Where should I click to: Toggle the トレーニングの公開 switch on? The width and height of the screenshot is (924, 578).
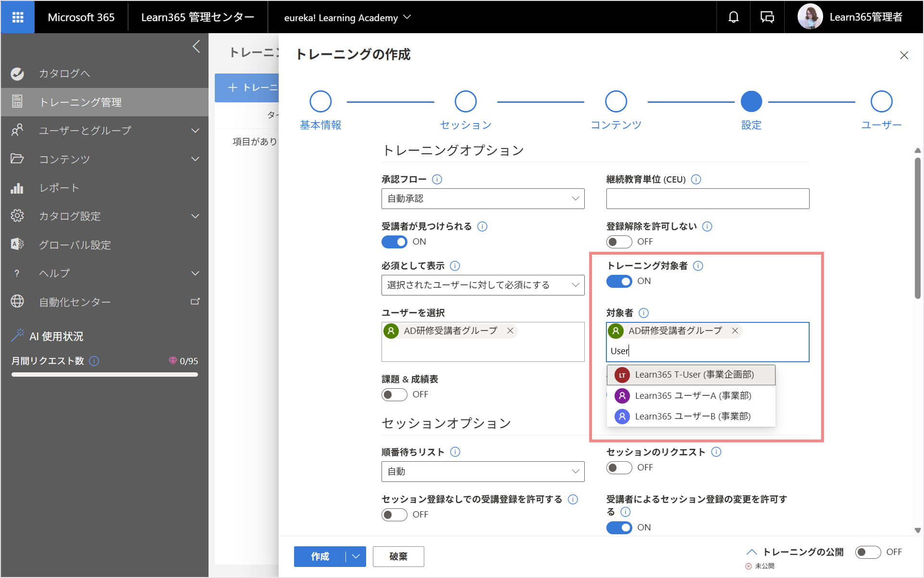pos(868,552)
